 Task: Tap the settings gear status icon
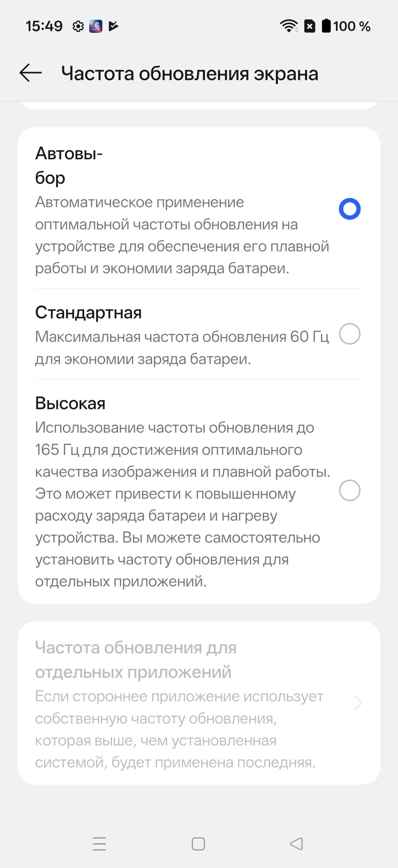(78, 26)
